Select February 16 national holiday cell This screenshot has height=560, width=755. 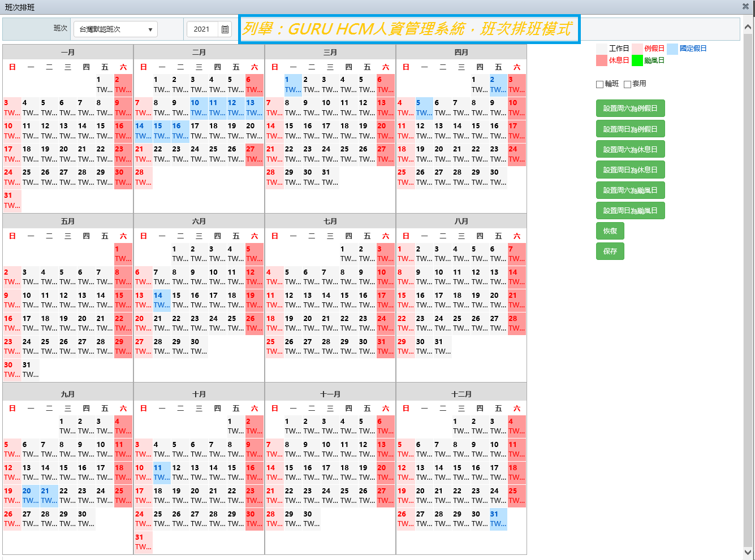[x=180, y=131]
